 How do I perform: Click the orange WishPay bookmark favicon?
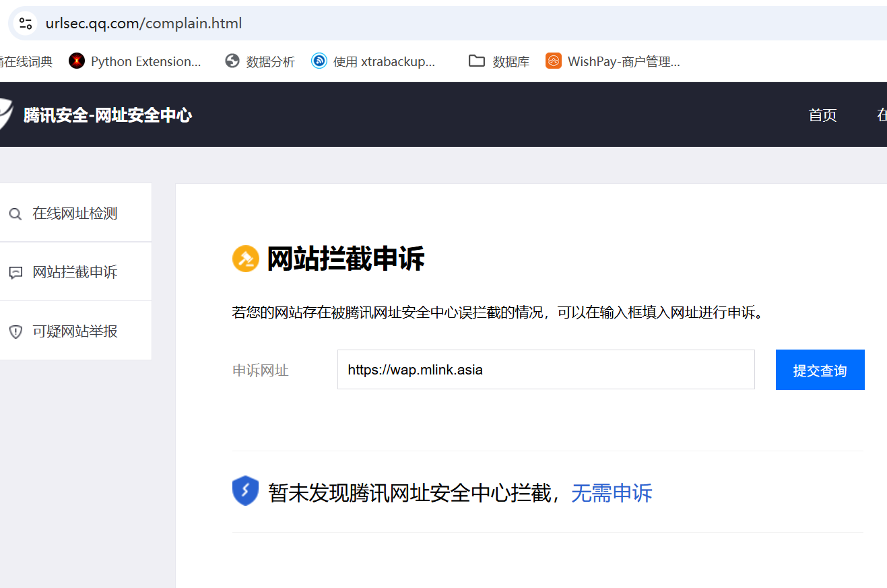coord(554,61)
